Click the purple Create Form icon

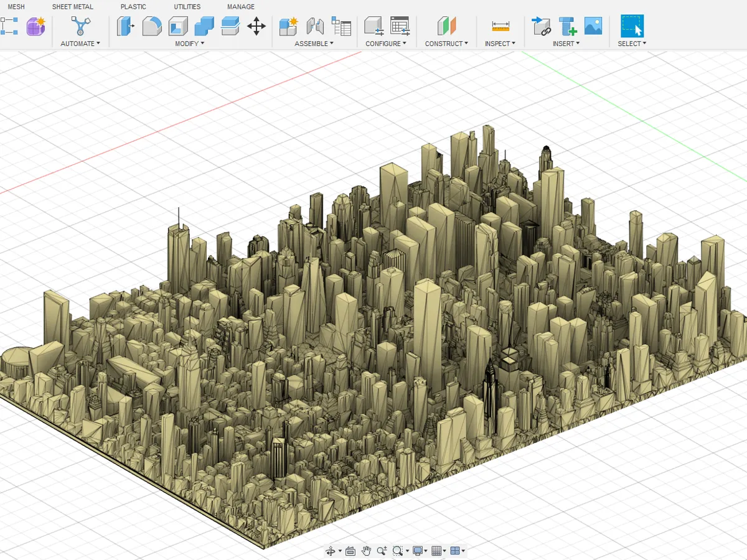point(36,26)
